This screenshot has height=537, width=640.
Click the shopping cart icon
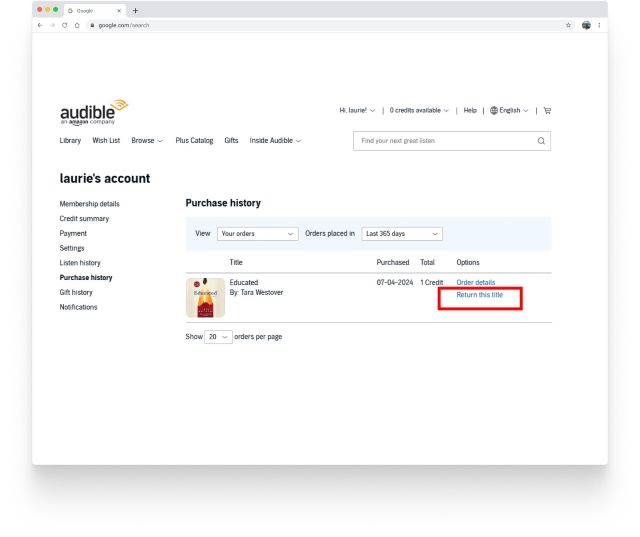click(x=547, y=110)
